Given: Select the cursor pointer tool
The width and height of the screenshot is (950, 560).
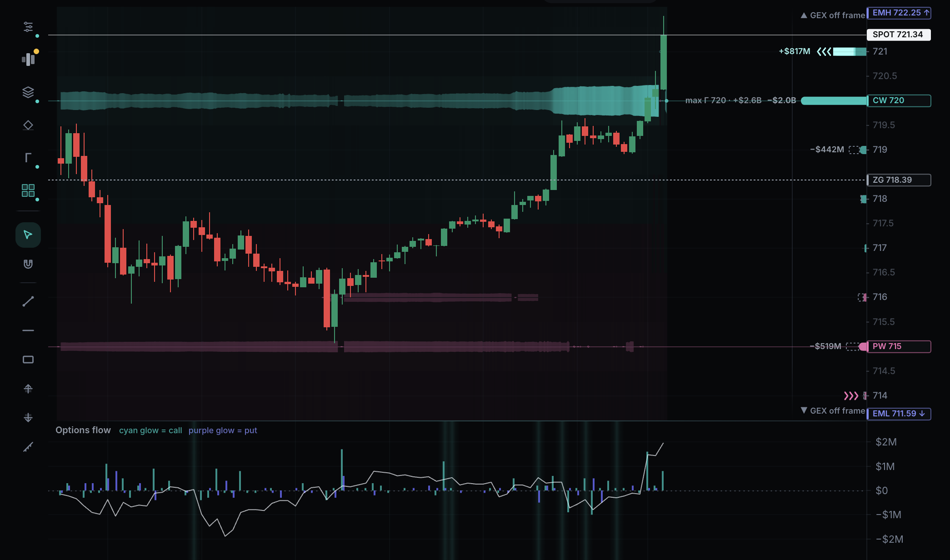Looking at the screenshot, I should click(28, 235).
